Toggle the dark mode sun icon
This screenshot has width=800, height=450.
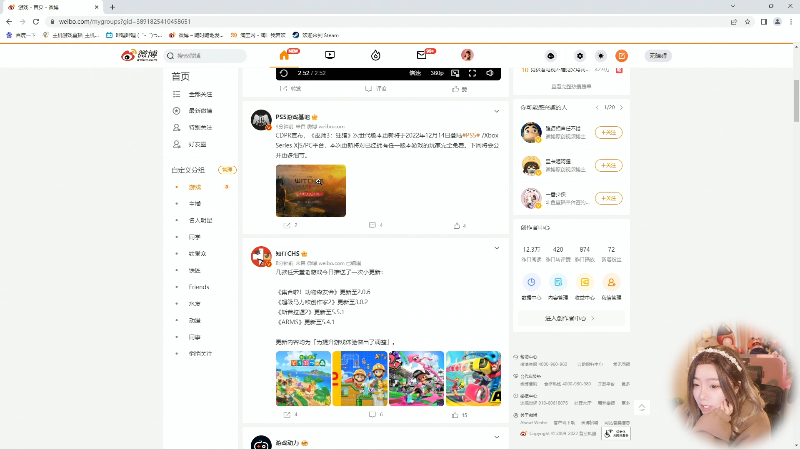click(x=601, y=56)
